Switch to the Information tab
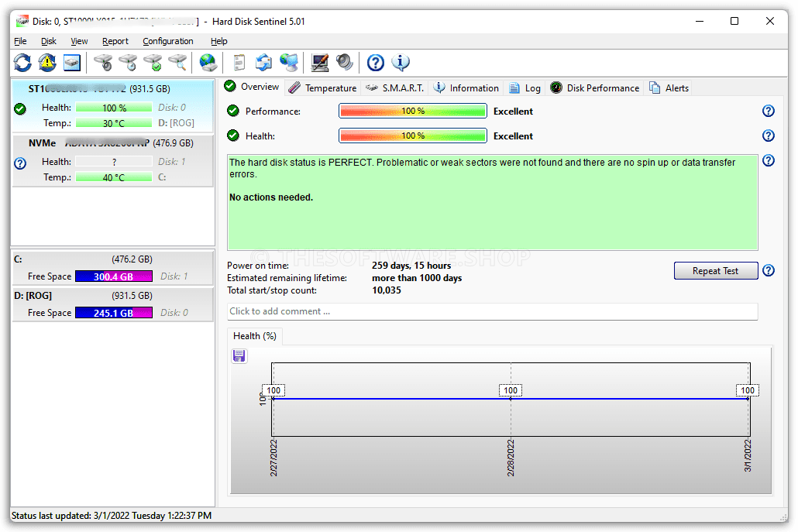Screen dimensions: 798x532 click(466, 88)
